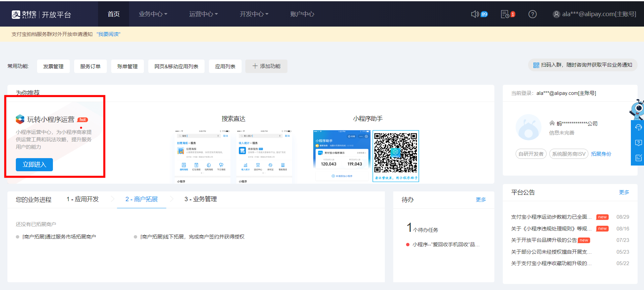
Task: Switch to 2 - 商户拓展 step tab
Action: click(x=142, y=199)
